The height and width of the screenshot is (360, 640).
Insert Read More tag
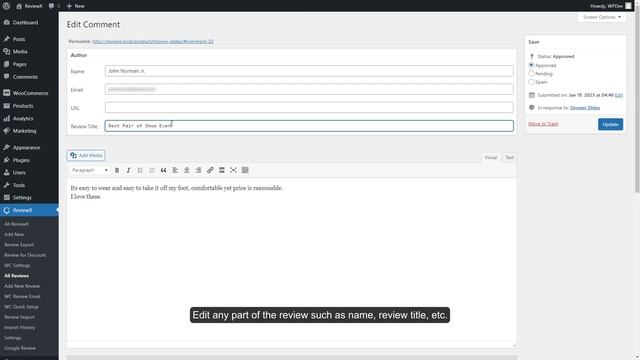coord(222,170)
